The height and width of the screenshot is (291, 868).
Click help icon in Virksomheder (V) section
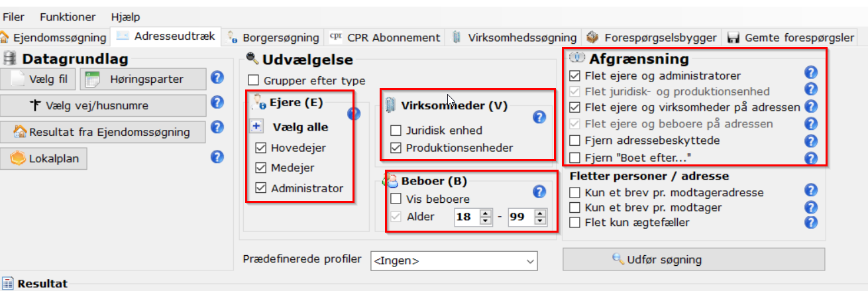click(539, 117)
